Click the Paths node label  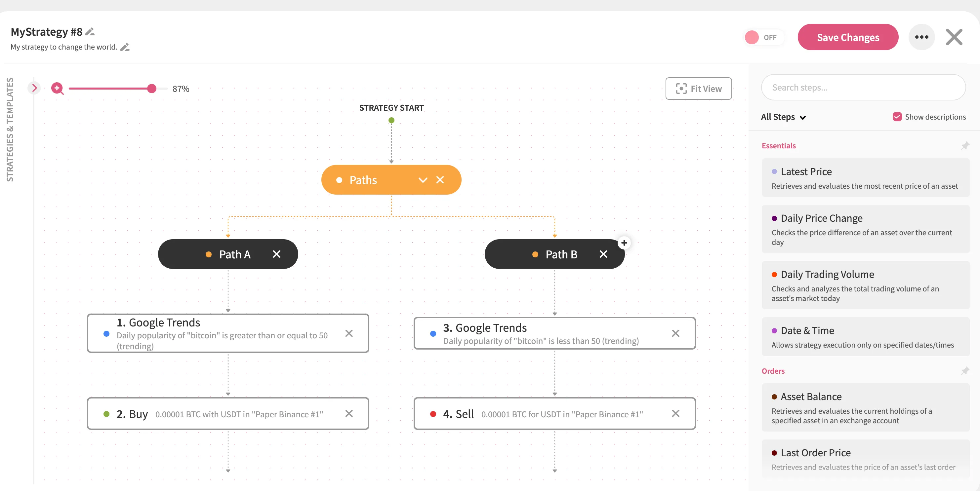pos(363,180)
